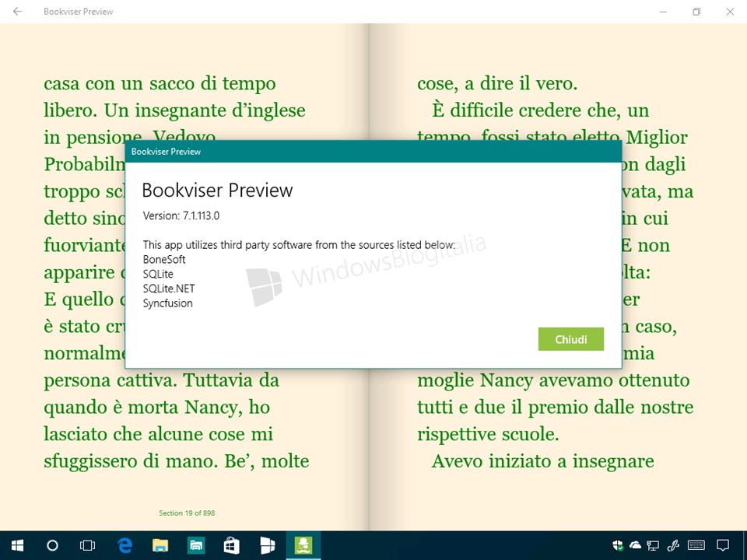
Task: Minimize the Bookviser Preview window
Action: point(663,12)
